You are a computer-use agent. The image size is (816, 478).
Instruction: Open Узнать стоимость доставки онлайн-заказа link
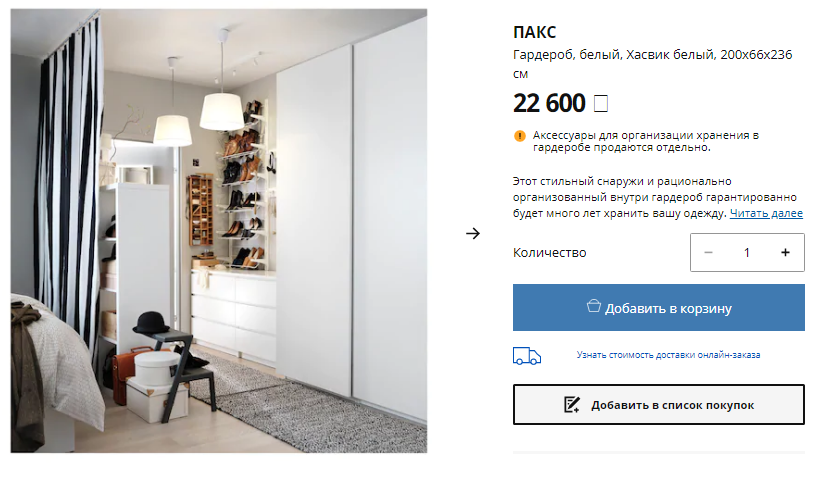(x=668, y=355)
